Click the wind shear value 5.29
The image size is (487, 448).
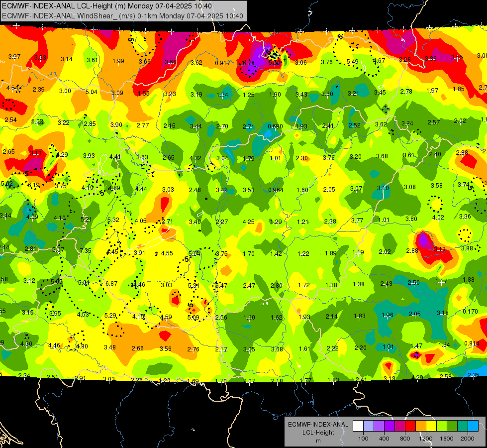[x=110, y=316]
